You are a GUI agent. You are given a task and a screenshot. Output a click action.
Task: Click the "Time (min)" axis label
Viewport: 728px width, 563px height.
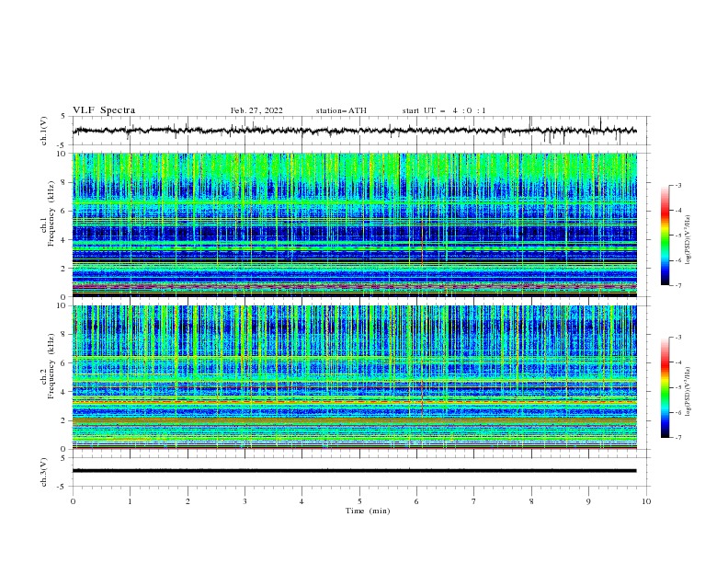[368, 511]
